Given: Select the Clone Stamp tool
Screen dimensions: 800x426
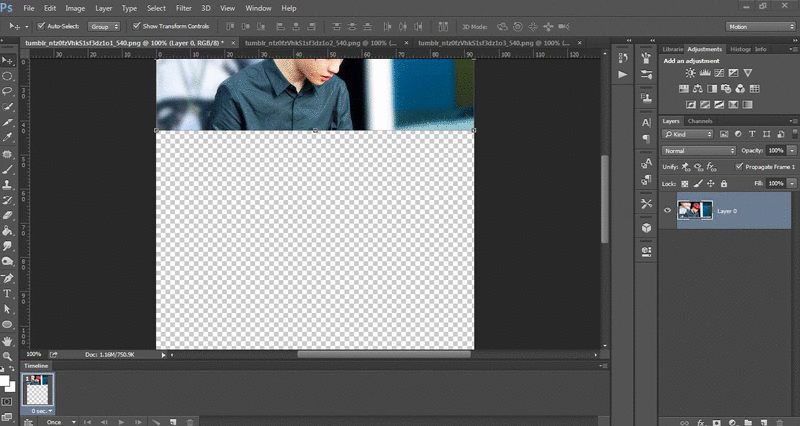Looking at the screenshot, I should coord(7,185).
